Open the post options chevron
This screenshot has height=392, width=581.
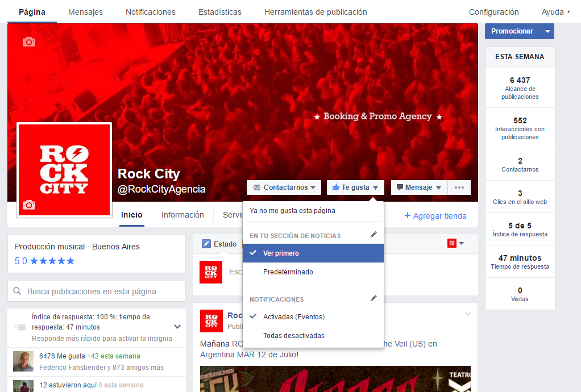click(x=468, y=314)
